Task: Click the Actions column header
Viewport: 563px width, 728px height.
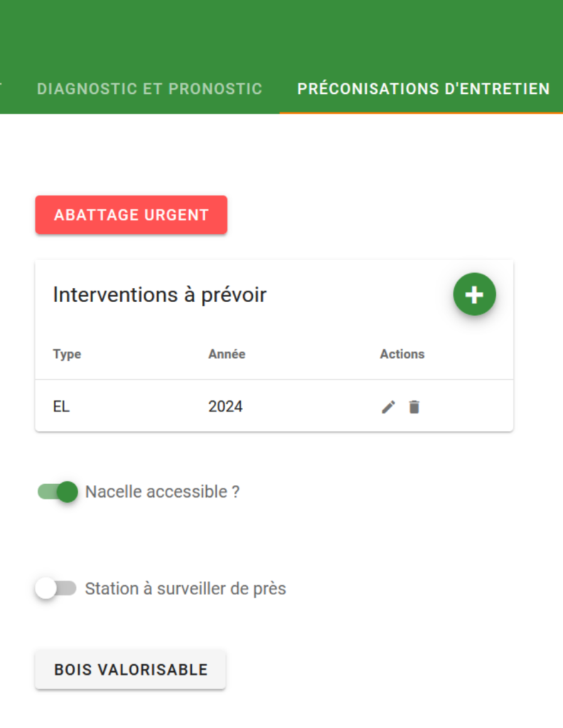Action: point(402,354)
